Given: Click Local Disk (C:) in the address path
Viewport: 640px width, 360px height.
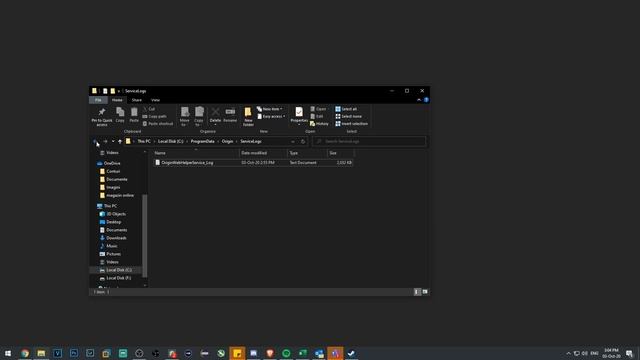Looking at the screenshot, I should pyautogui.click(x=171, y=141).
